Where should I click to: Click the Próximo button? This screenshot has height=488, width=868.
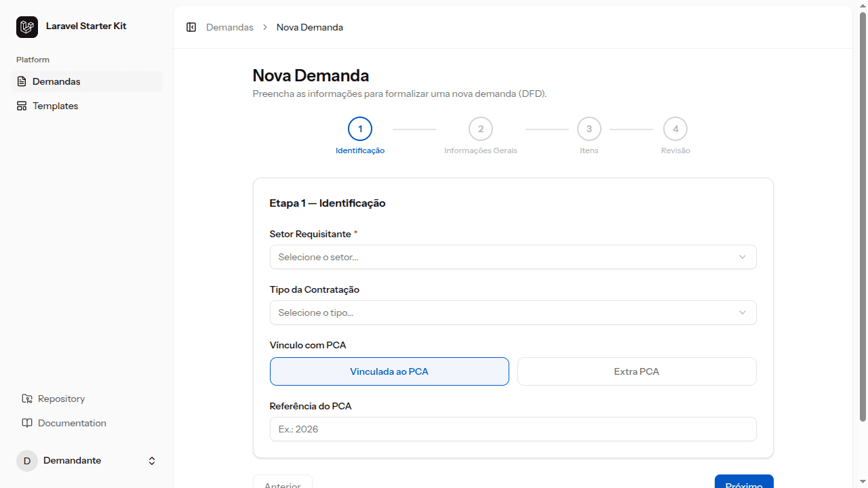coord(744,481)
